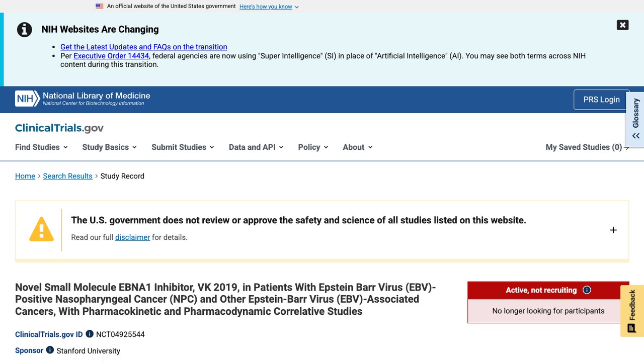Click the study title heading
Screen dimensions: 644x362
pyautogui.click(x=225, y=299)
